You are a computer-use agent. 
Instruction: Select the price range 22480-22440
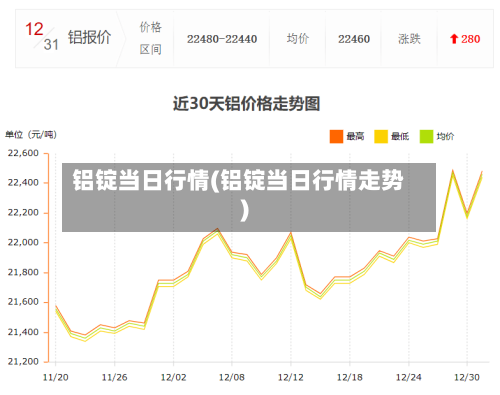click(x=222, y=39)
